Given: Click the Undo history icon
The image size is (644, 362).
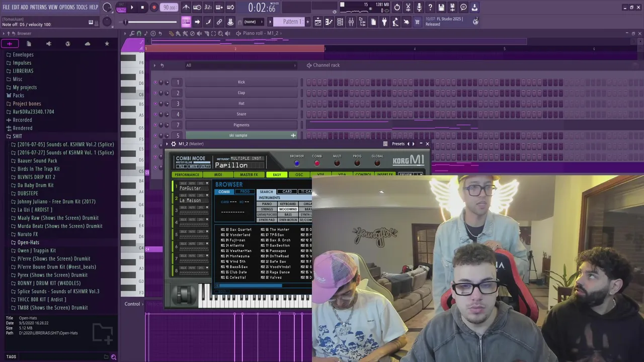Looking at the screenshot, I should coord(397,8).
